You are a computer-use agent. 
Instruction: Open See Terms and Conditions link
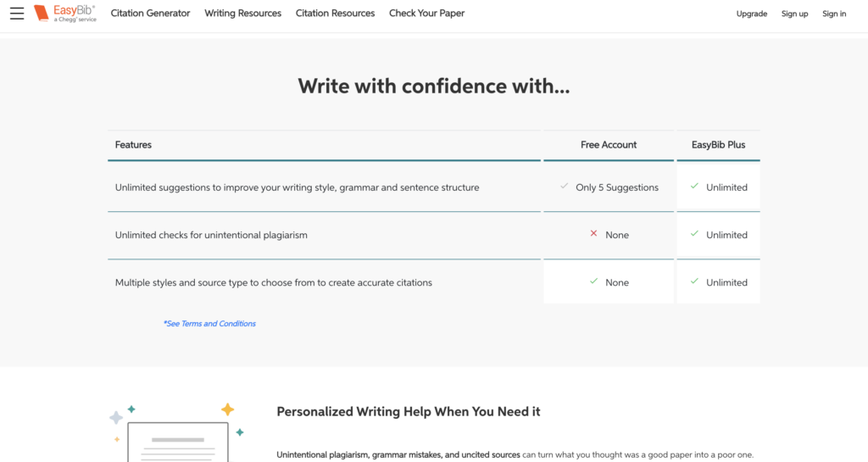209,324
